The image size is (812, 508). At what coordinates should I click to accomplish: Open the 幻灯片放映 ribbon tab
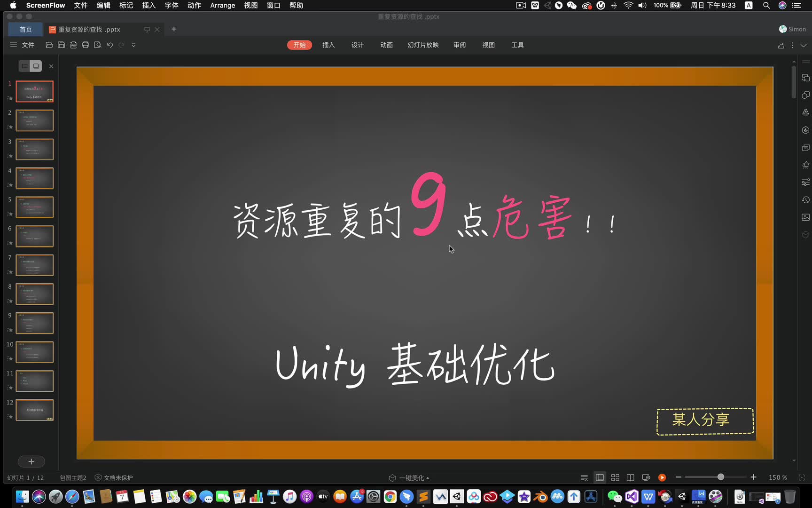pos(423,45)
